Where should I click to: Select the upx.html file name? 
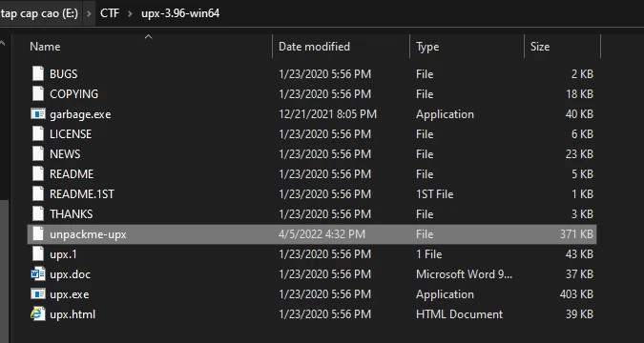[73, 314]
